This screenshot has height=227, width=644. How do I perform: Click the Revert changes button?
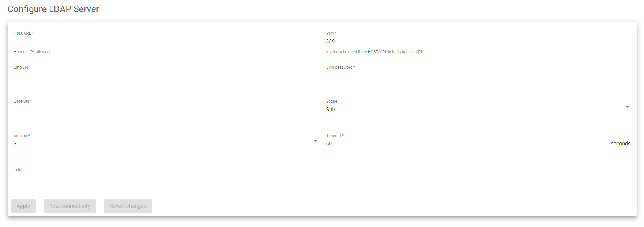128,206
